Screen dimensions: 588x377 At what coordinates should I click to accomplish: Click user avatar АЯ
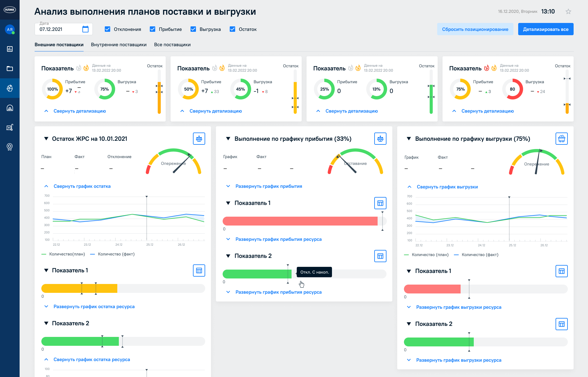pyautogui.click(x=10, y=29)
